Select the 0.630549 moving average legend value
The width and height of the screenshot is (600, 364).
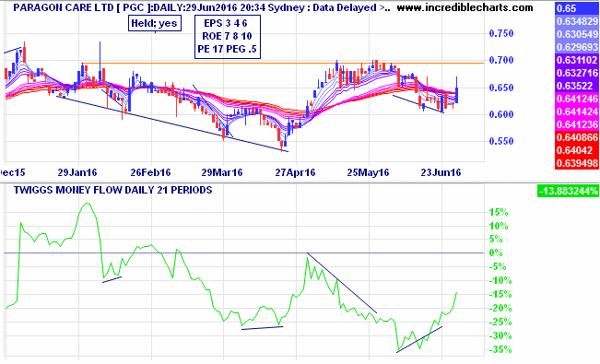(x=577, y=34)
